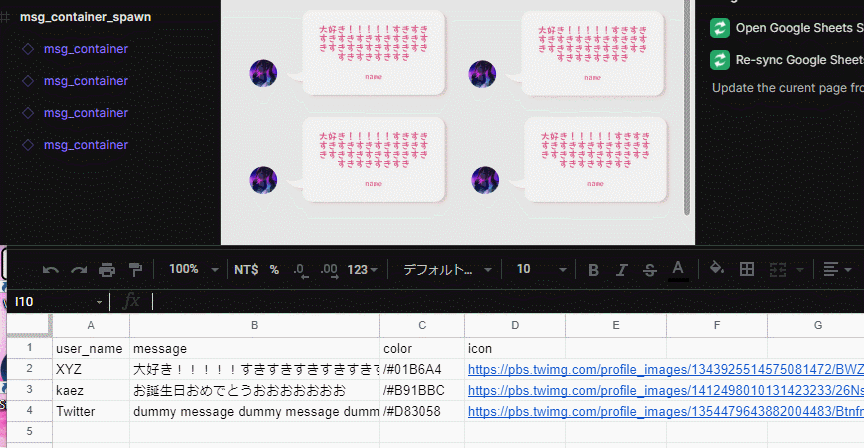The height and width of the screenshot is (448, 864).
Task: Toggle bold formatting
Action: click(x=593, y=270)
